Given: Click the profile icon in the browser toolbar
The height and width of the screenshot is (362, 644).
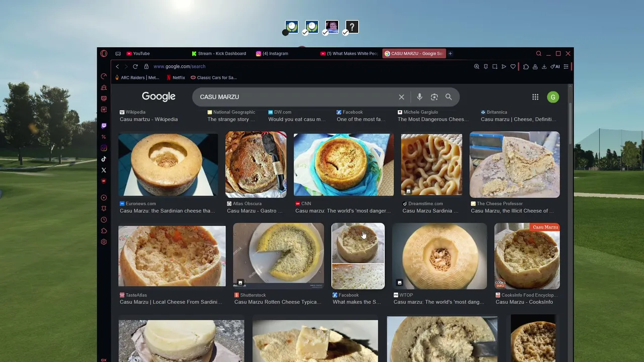Looking at the screenshot, I should (535, 66).
